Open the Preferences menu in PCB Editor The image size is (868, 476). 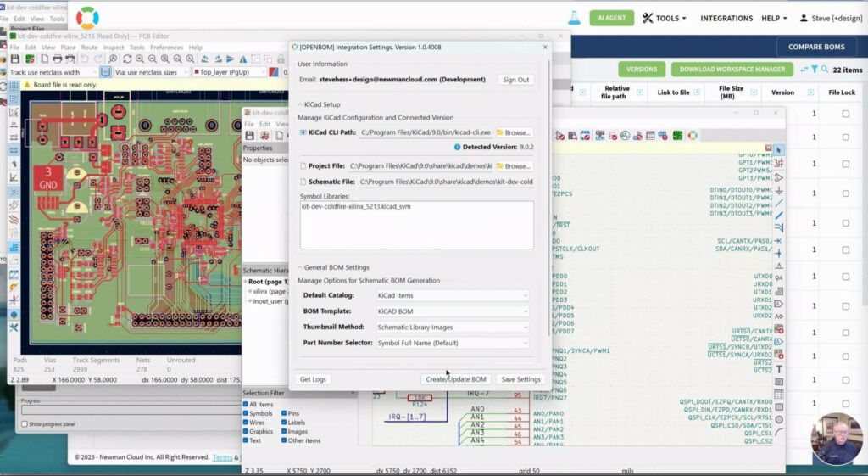pos(166,48)
